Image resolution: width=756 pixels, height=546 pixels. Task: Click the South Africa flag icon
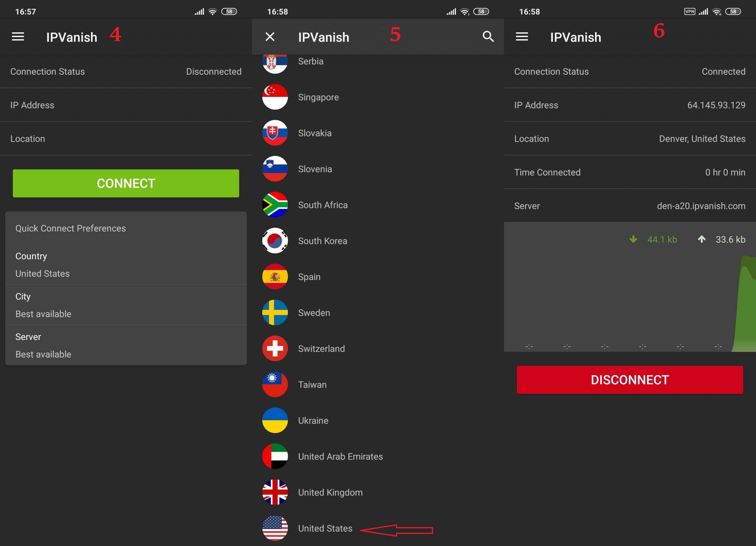pyautogui.click(x=276, y=205)
